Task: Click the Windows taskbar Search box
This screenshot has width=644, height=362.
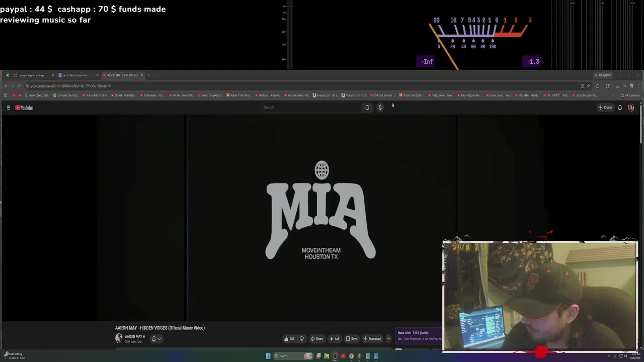Action: 294,356
